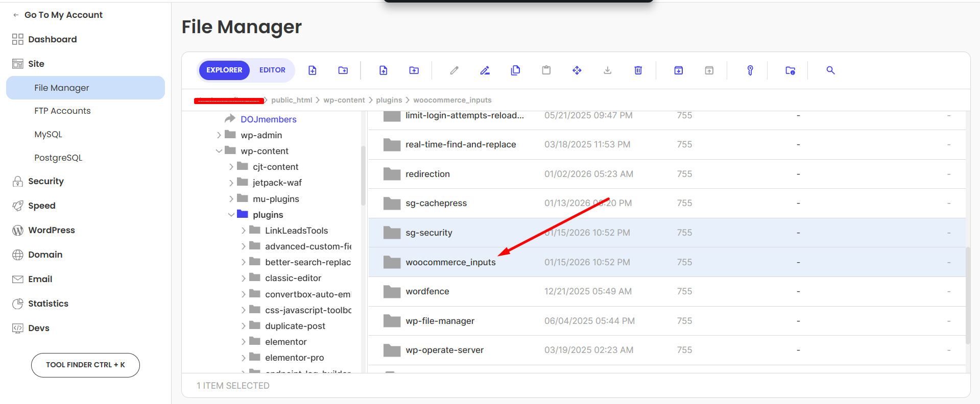
Task: Click the Move icon in toolbar
Action: (577, 70)
